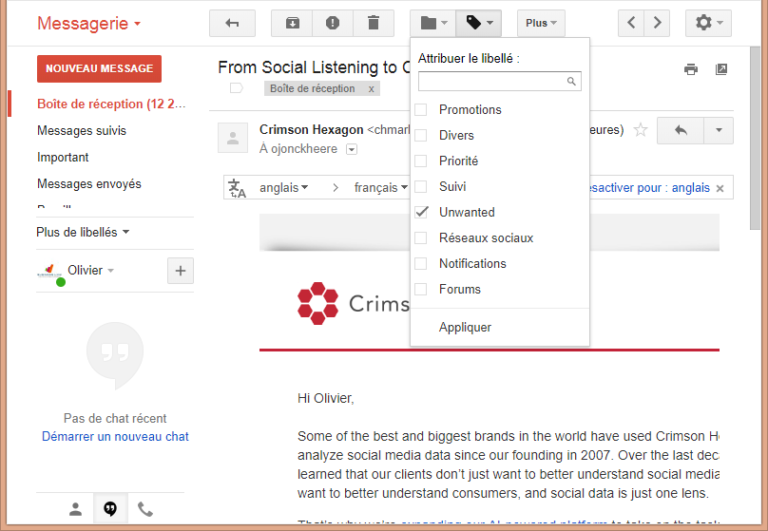Open the Plus more actions menu
This screenshot has height=531, width=768.
(541, 23)
